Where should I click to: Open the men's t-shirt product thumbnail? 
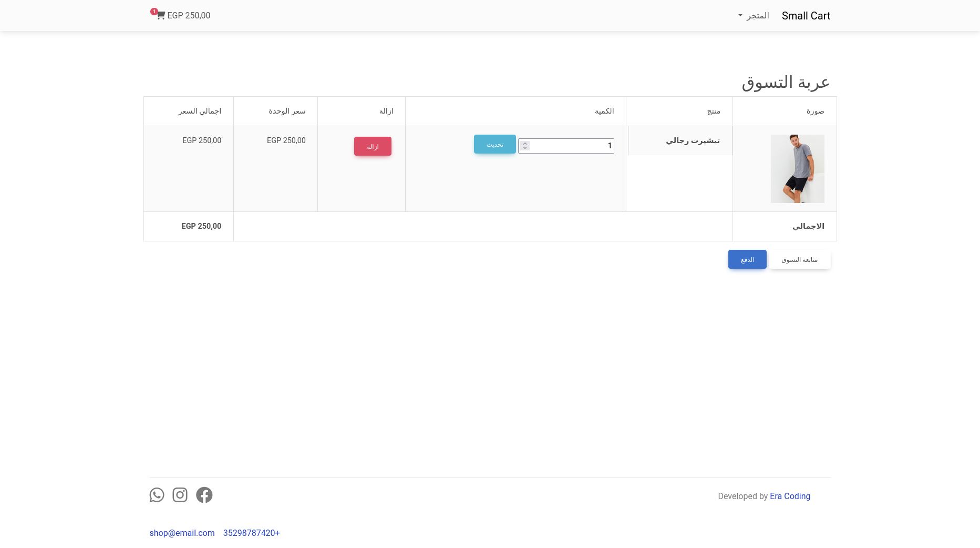797,169
